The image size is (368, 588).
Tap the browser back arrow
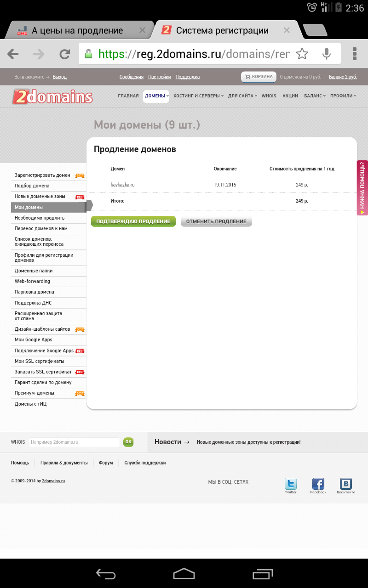pyautogui.click(x=13, y=54)
